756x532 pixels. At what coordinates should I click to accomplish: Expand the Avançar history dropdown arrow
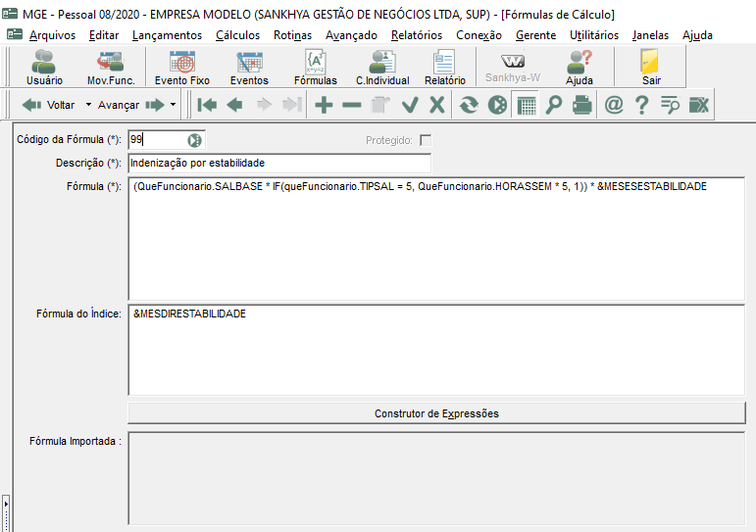click(173, 104)
